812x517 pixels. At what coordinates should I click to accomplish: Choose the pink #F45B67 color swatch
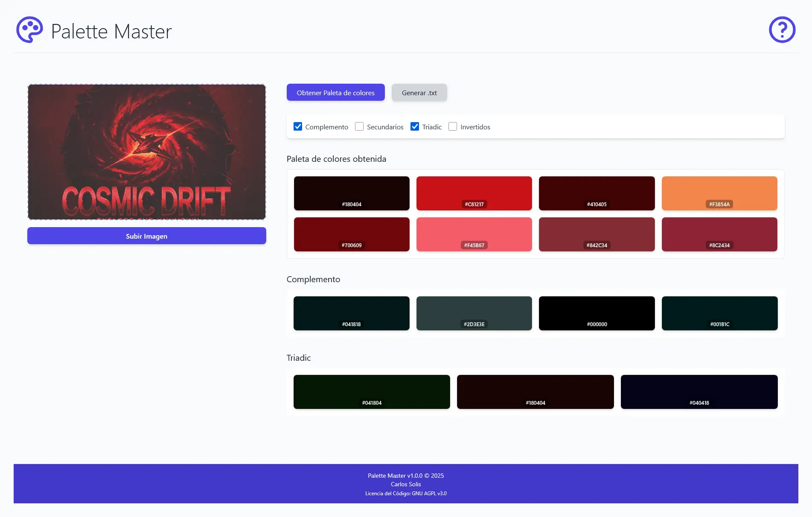[474, 234]
